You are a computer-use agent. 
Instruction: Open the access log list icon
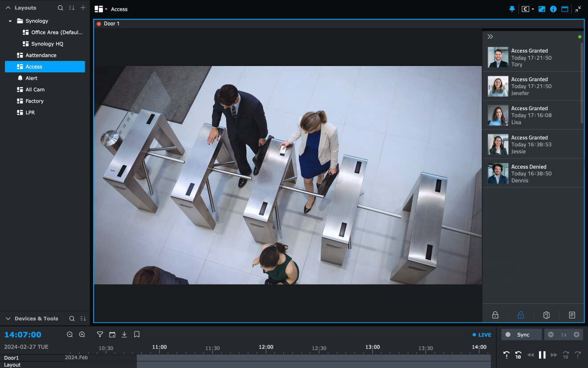coord(572,315)
